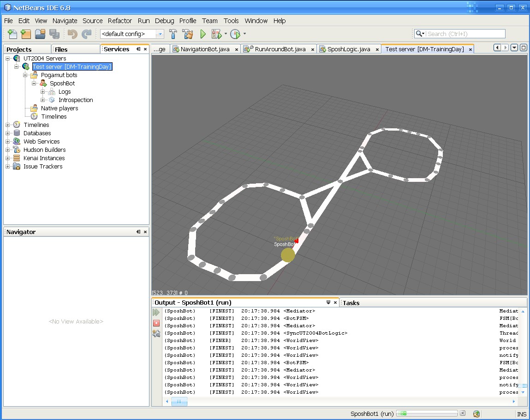Click the Output horizontal scrollbar thumb
Image resolution: width=530 pixels, height=420 pixels.
tap(179, 402)
